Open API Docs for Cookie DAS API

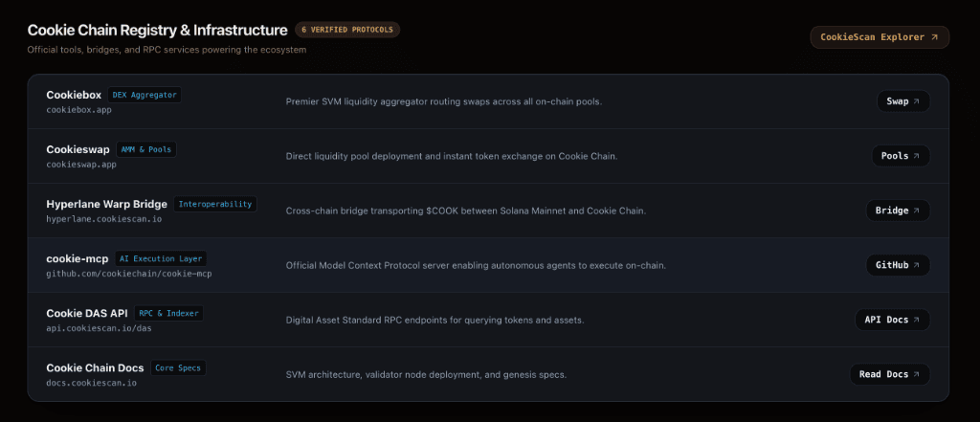893,320
